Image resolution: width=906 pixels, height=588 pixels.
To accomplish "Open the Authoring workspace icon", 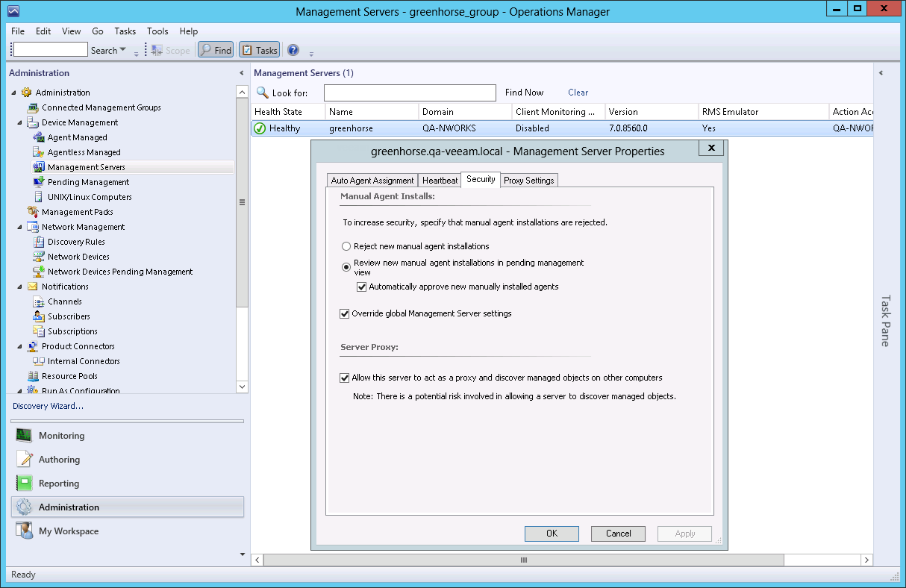I will coord(25,459).
